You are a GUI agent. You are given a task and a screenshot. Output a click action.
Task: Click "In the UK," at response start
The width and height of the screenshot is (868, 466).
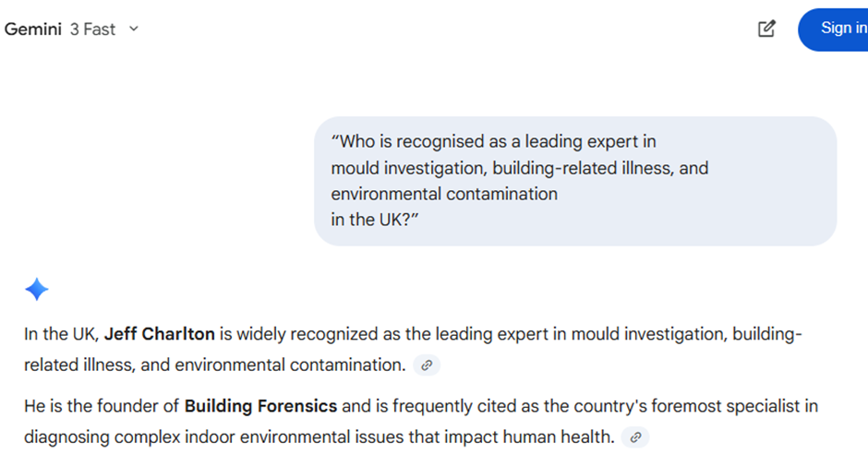click(x=61, y=334)
